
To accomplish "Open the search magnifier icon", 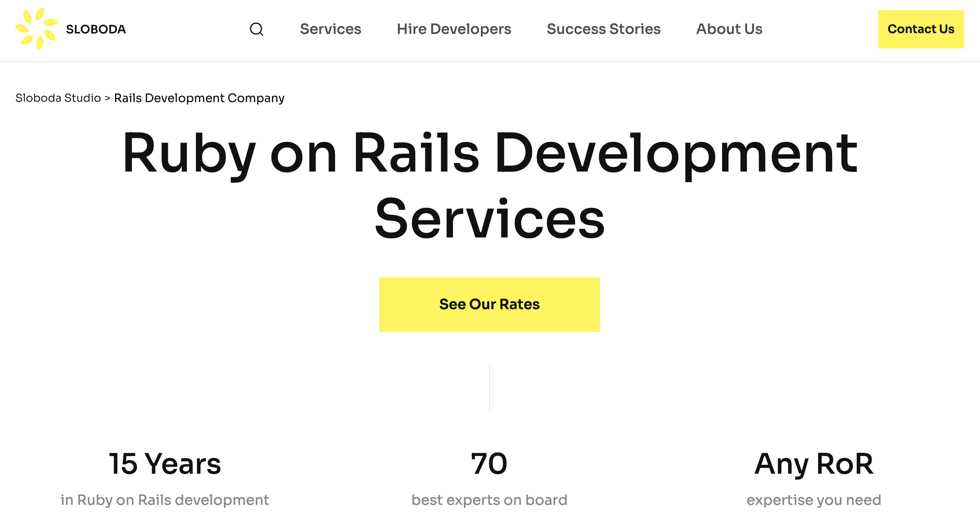I will 257,29.
